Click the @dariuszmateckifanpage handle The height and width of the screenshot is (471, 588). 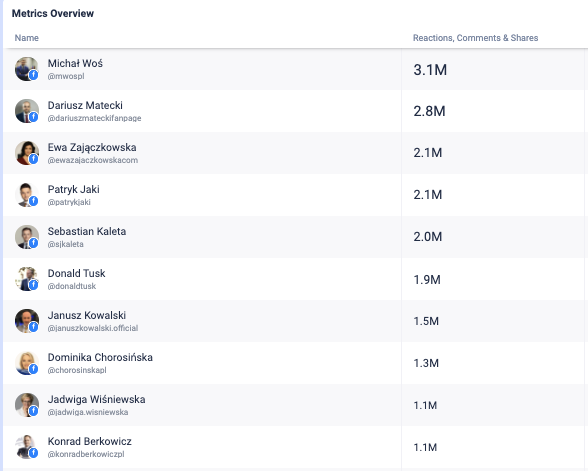click(x=94, y=118)
